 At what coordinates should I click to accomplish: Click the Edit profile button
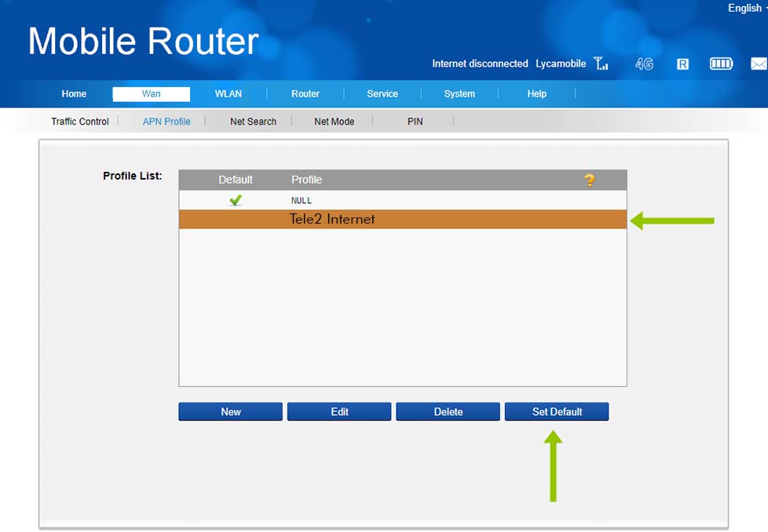point(339,412)
